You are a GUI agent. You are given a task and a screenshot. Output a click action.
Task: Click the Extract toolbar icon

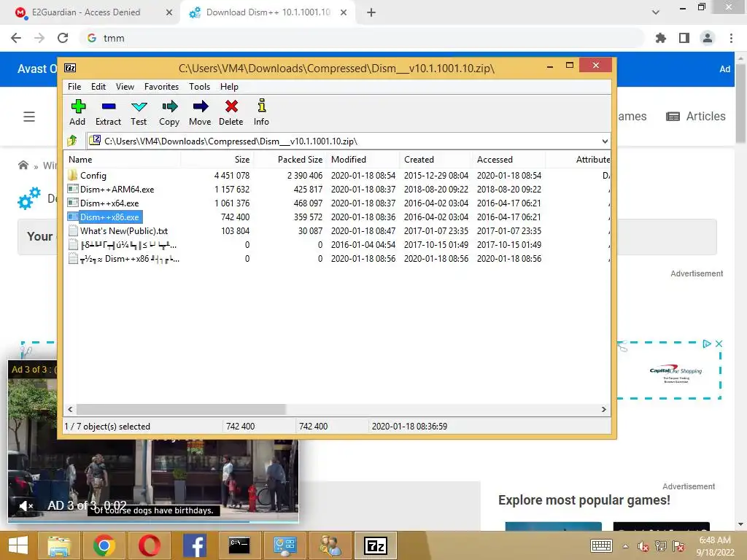(x=108, y=113)
